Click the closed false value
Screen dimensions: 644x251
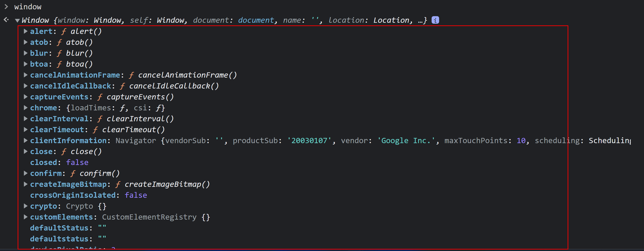(77, 162)
